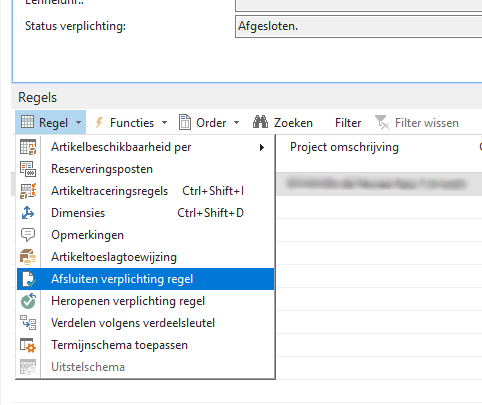Click the Opmerkingen speech bubble icon
This screenshot has height=405, width=482.
coord(28,235)
